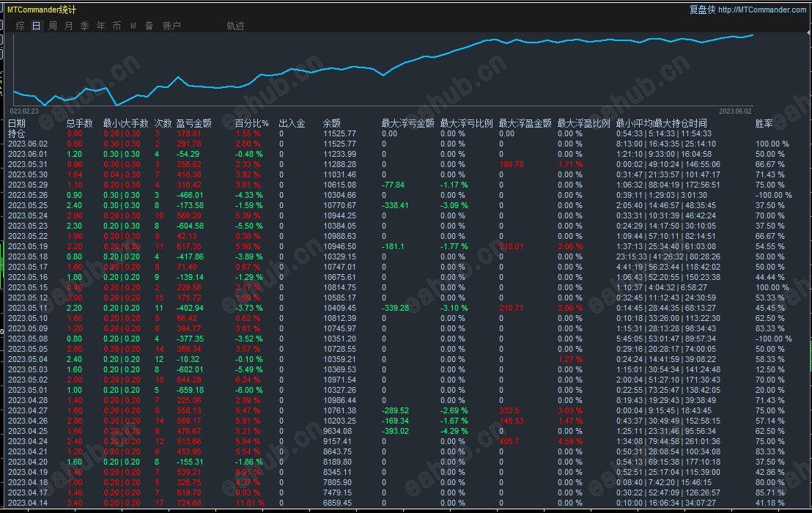812x513 pixels.
Task: Sort by the 日期 date column header
Action: tap(17, 123)
